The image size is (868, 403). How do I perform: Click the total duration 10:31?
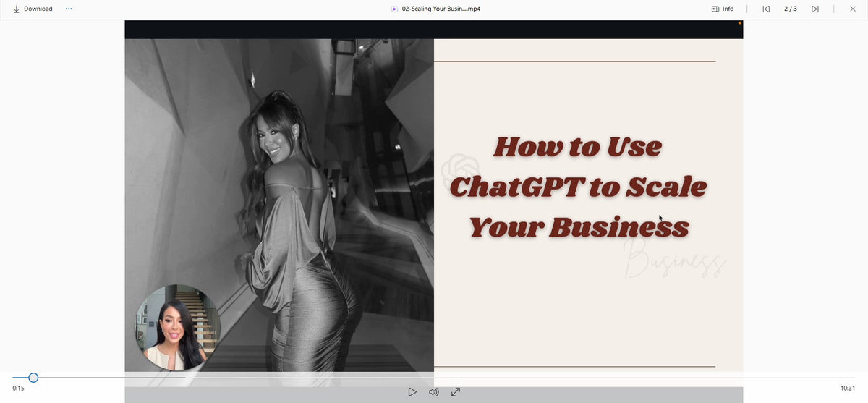click(x=848, y=389)
